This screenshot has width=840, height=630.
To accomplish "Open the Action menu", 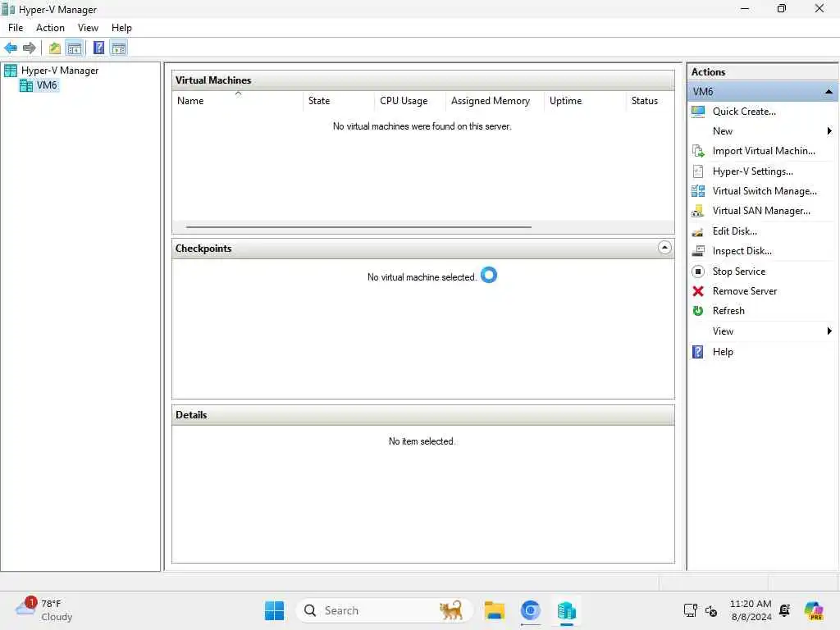I will pos(50,28).
